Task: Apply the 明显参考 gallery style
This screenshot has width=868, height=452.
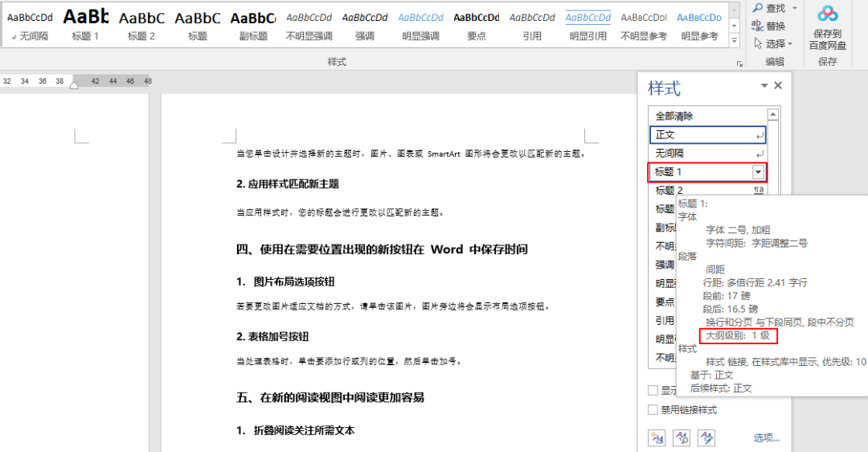Action: [x=699, y=26]
